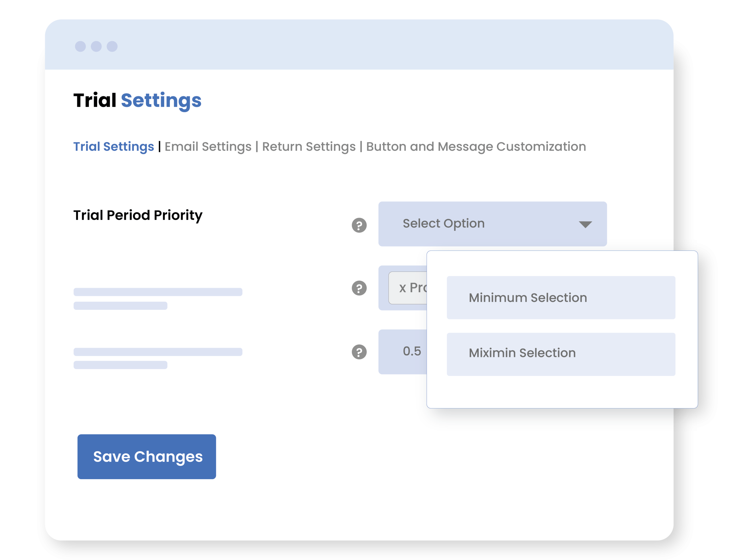
Task: Click the third window control dot
Action: [112, 46]
